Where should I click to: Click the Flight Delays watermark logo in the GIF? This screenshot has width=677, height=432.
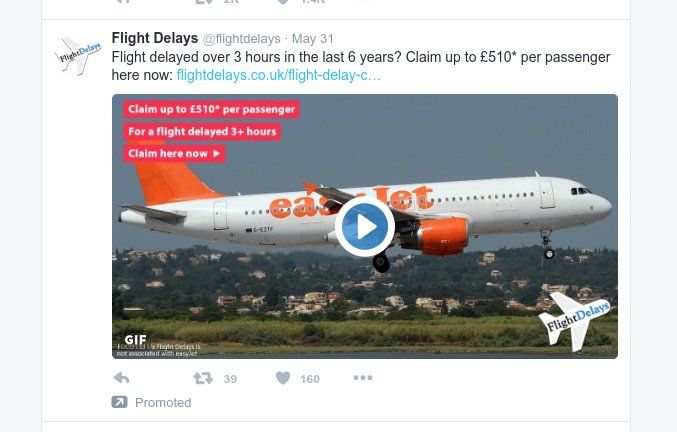574,319
